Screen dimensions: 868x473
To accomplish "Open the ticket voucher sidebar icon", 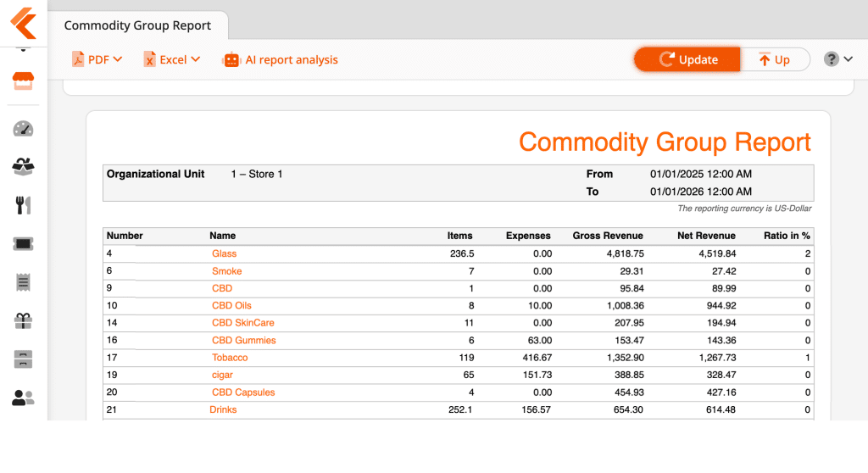I will (23, 243).
